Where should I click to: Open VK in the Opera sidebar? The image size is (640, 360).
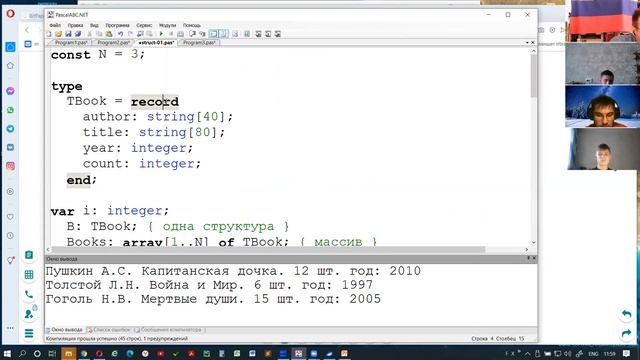(x=10, y=147)
